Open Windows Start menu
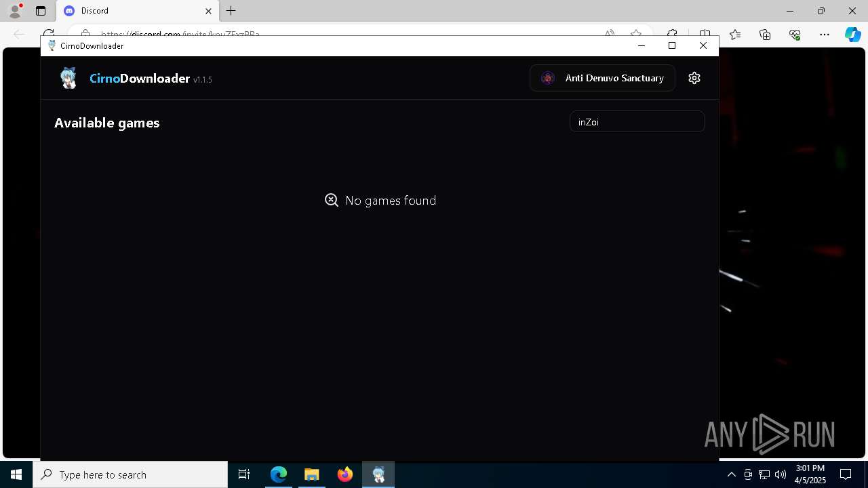The width and height of the screenshot is (868, 488). 16,474
